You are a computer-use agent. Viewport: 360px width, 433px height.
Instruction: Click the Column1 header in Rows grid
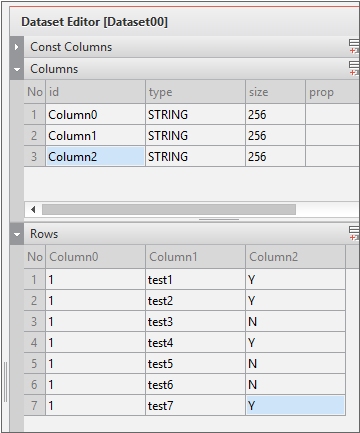point(195,257)
